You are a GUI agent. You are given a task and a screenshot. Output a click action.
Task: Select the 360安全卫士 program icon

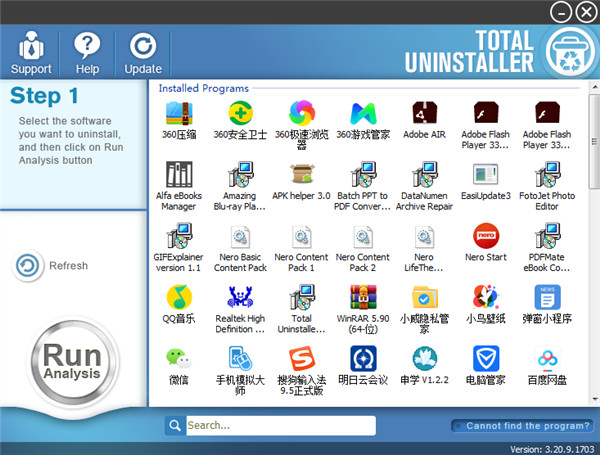click(240, 113)
